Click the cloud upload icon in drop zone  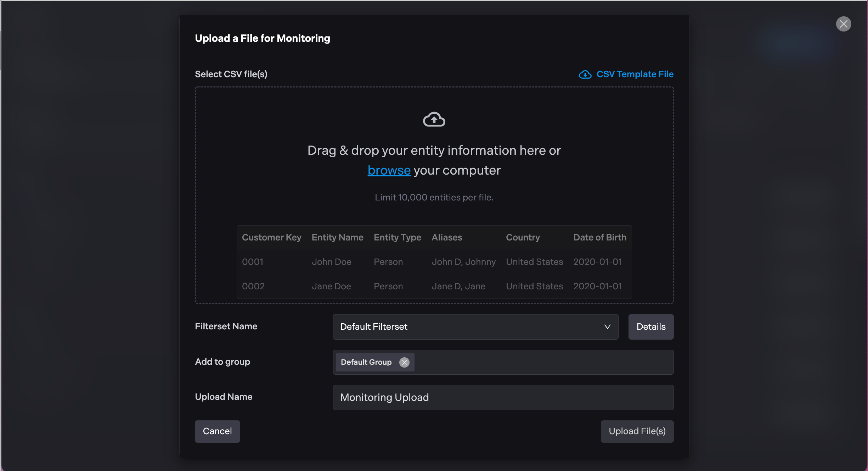(x=434, y=119)
